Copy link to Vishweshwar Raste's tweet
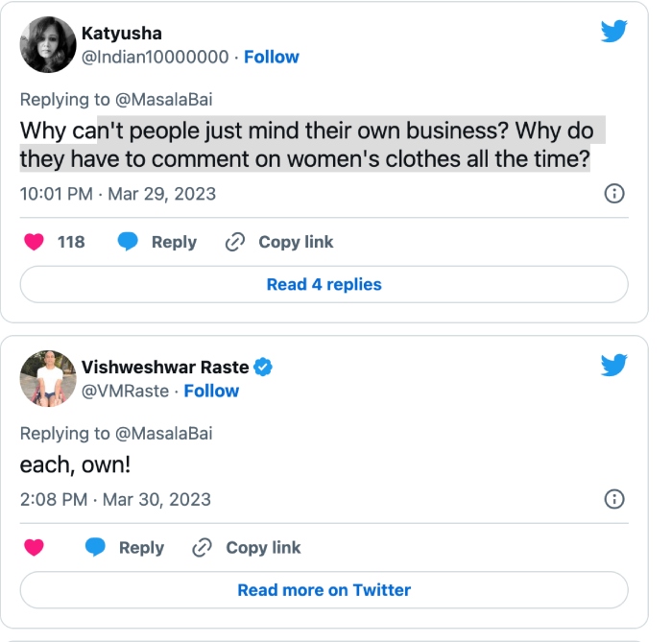Viewport: 672px width, 642px height. pyautogui.click(x=247, y=548)
